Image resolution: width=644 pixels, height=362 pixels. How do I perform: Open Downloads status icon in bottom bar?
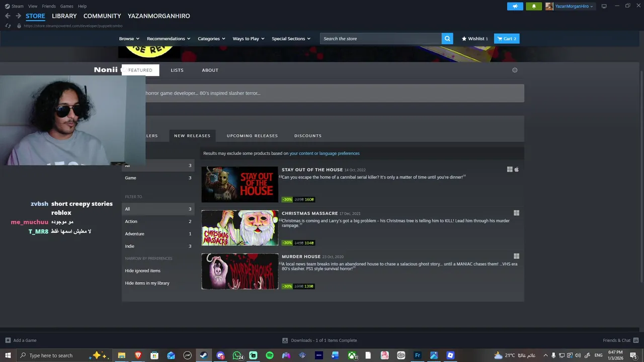(285, 340)
